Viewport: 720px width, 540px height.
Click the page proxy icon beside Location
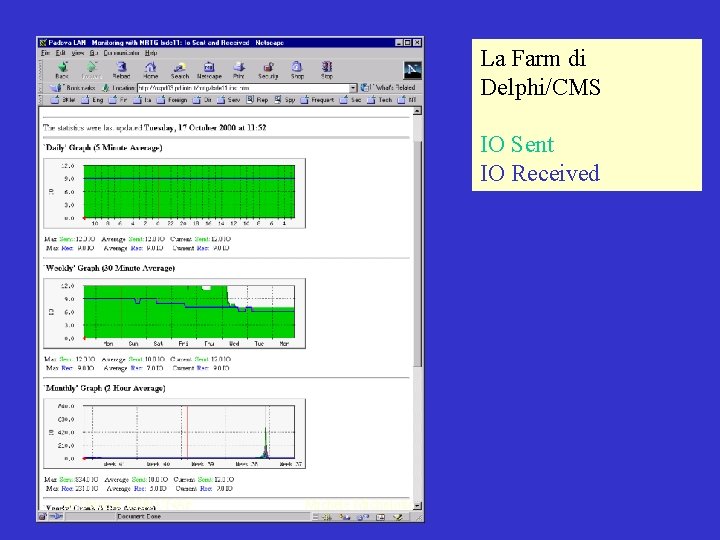[x=106, y=87]
